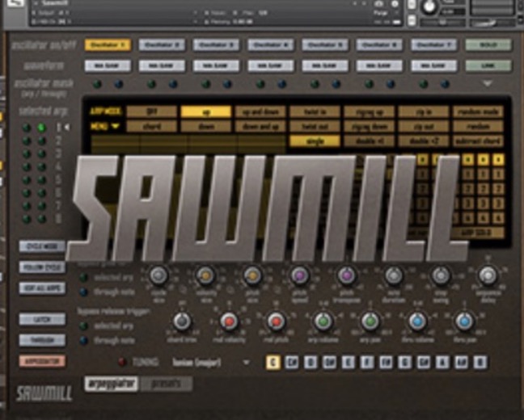Image resolution: width=524 pixels, height=420 pixels.
Task: Click the FOLLOW CYCLE button
Action: (x=42, y=267)
